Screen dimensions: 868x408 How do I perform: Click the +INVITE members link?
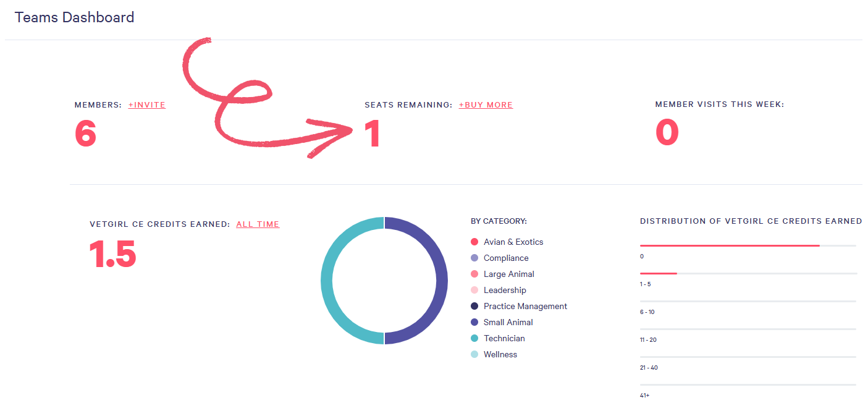146,105
